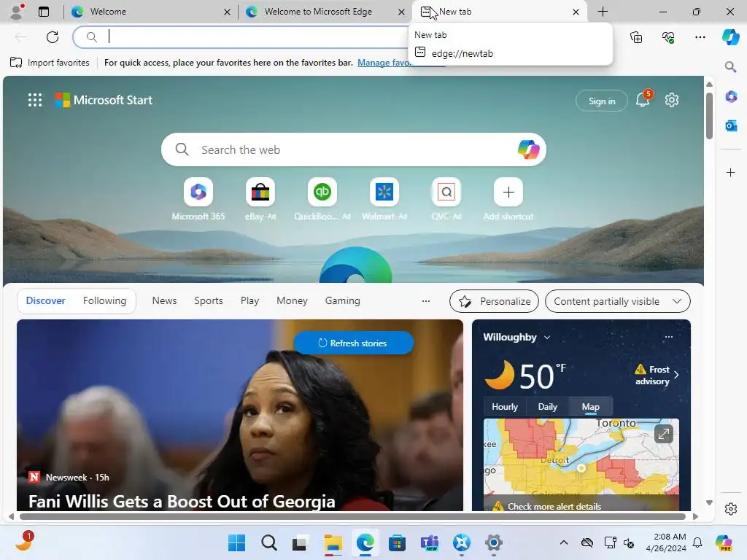Image resolution: width=747 pixels, height=560 pixels.
Task: Open Microsoft 365 in the sidebar
Action: (731, 97)
